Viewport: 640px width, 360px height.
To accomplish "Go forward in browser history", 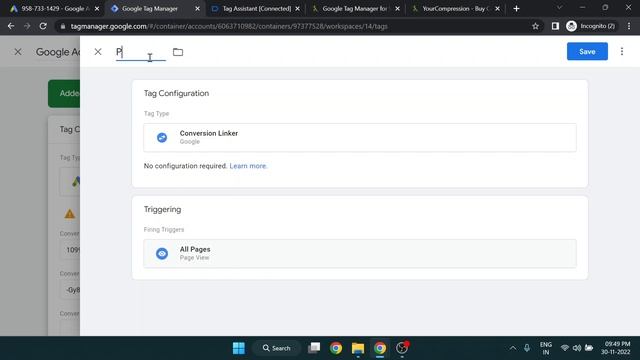I will click(x=27, y=26).
